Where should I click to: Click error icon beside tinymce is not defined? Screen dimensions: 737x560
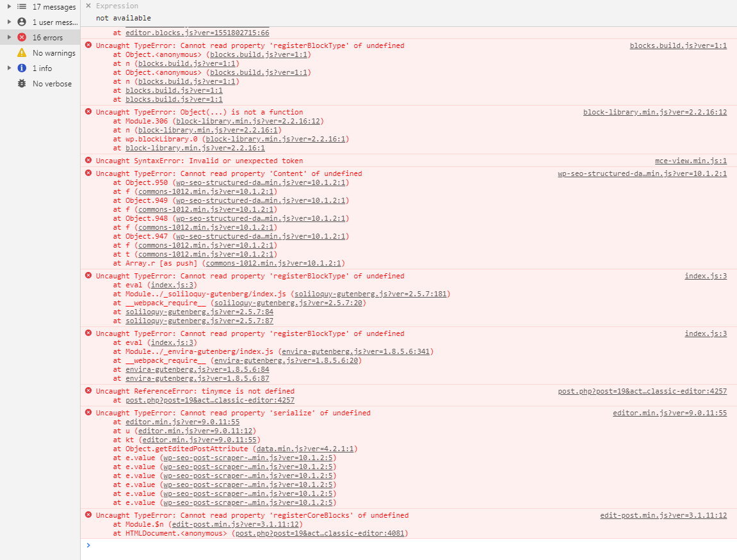pyautogui.click(x=88, y=391)
